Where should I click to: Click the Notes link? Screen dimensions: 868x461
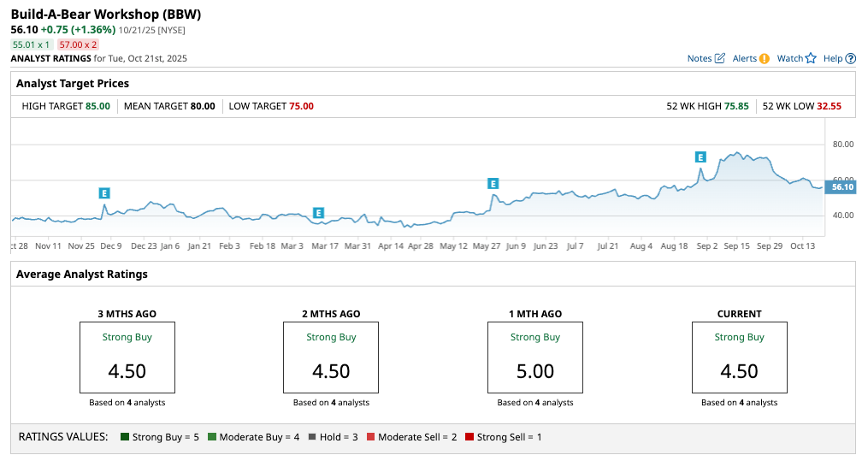(699, 58)
